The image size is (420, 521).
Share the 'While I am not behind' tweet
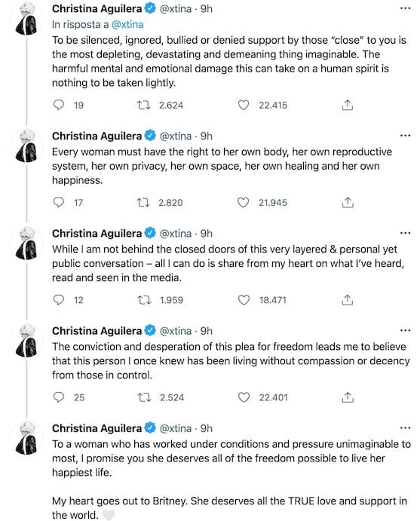pos(347,300)
